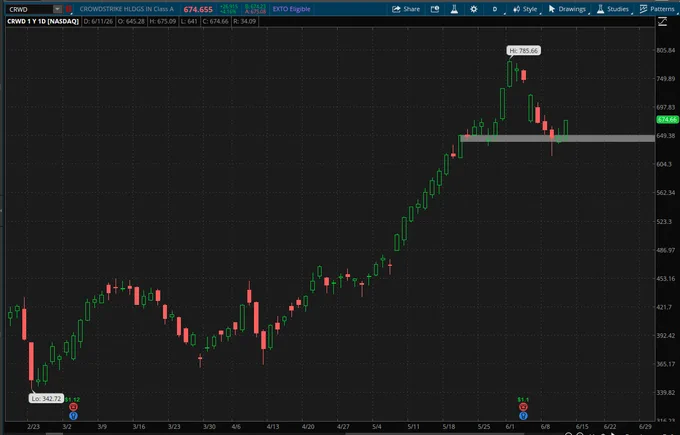Click the Hi: 785.66 price bubble
Viewport: 680px width, 435px height.
[523, 51]
